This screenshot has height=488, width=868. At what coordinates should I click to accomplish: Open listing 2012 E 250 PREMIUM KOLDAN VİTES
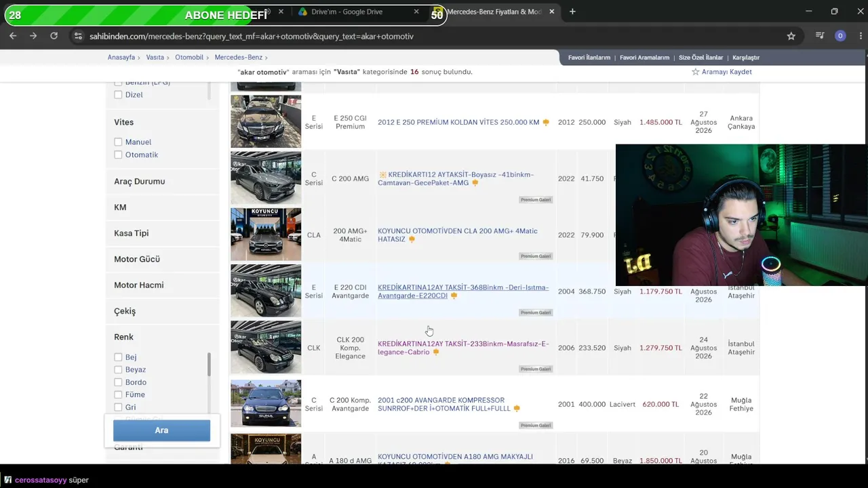[458, 123]
